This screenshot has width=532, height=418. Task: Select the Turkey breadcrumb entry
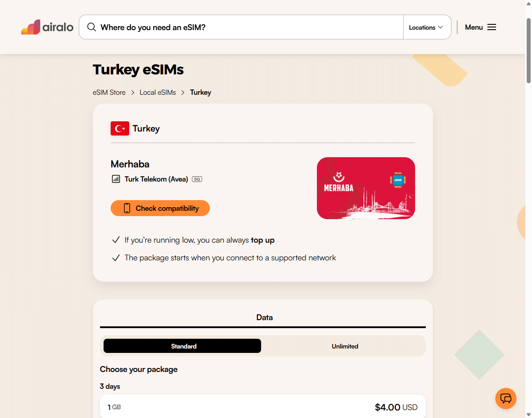click(200, 92)
